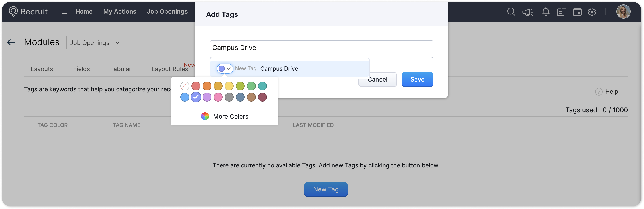Click the blue Save button
This screenshot has height=209, width=644.
click(x=417, y=80)
